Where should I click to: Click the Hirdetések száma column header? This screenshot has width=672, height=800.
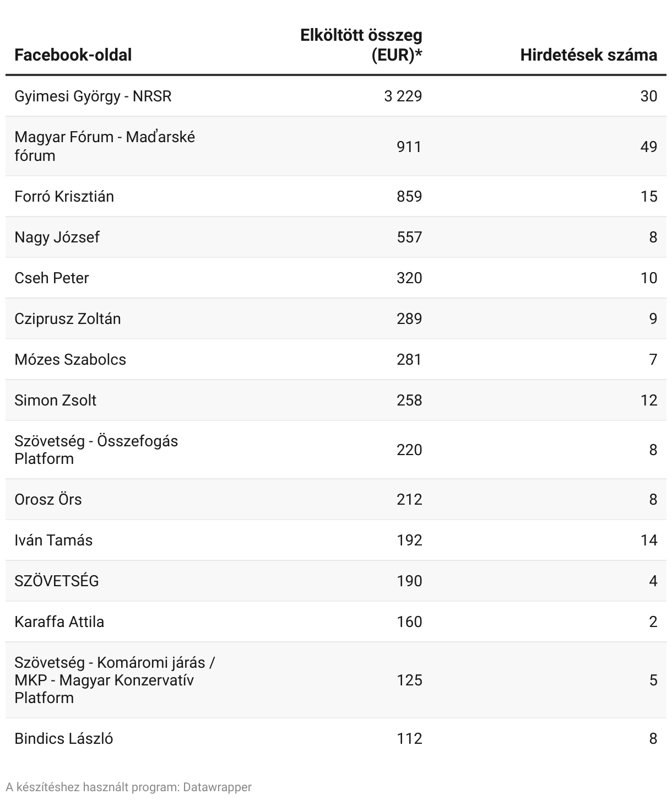pos(588,55)
